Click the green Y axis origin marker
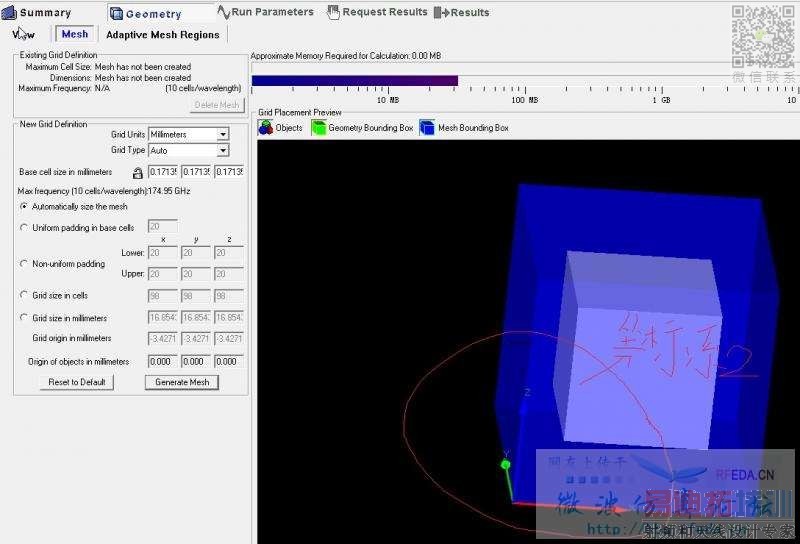The width and height of the screenshot is (800, 544). point(505,464)
